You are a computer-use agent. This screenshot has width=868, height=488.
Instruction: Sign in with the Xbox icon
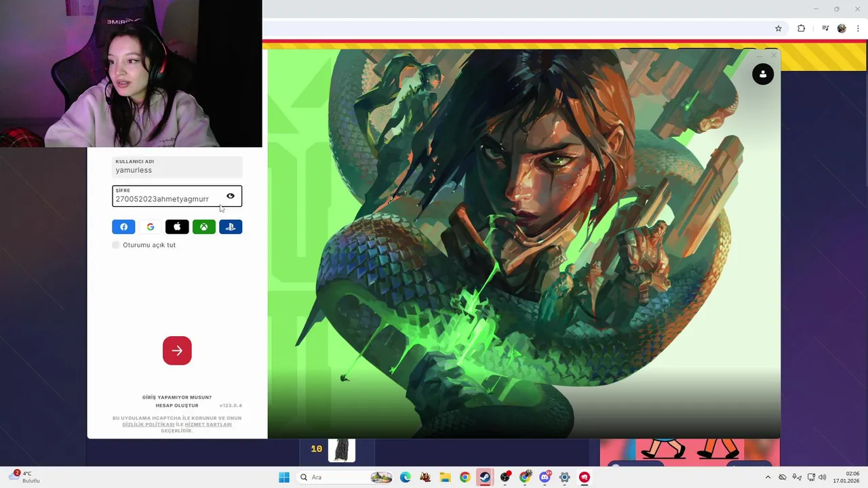pos(204,227)
